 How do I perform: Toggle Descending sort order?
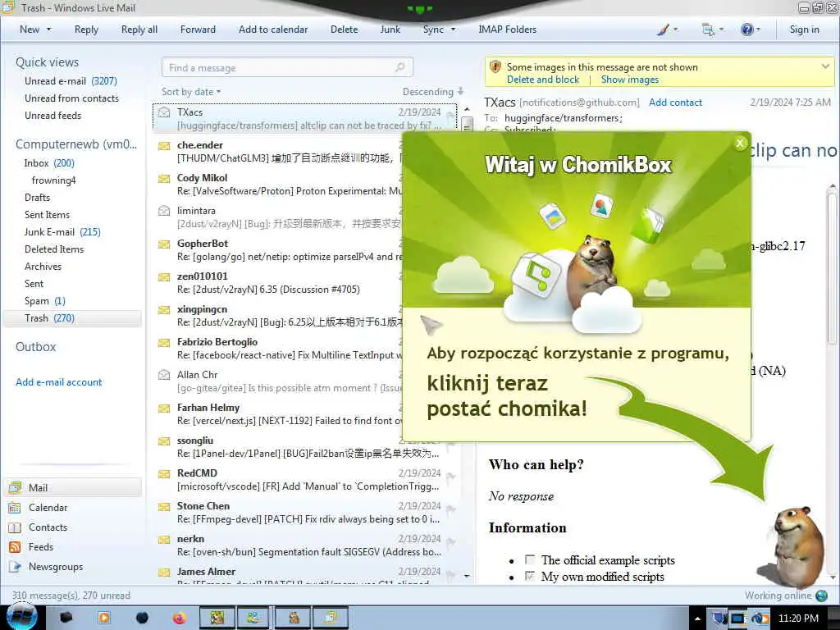coord(433,92)
